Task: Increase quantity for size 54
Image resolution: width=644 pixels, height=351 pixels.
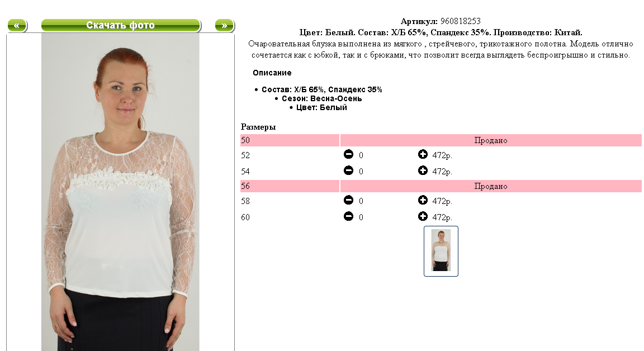Action: click(x=423, y=170)
